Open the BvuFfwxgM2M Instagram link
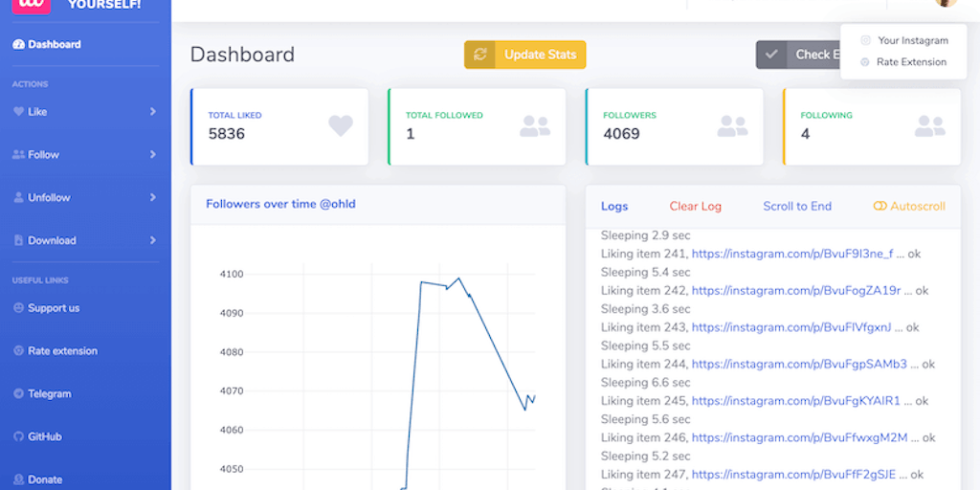The image size is (980, 490). [799, 437]
